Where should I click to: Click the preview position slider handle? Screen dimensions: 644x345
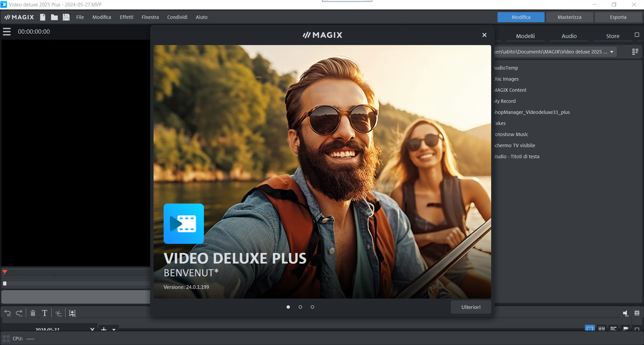pyautogui.click(x=5, y=284)
